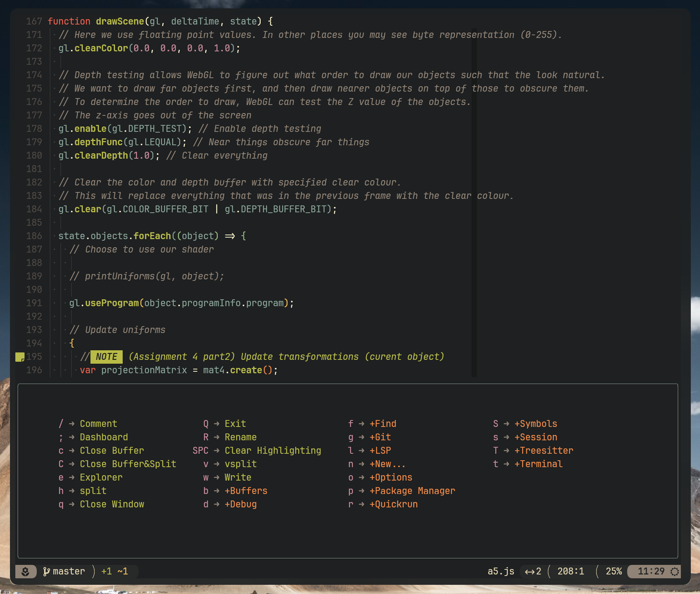Click the opening brace on line 194
Screen dimensions: 700x594
click(72, 343)
